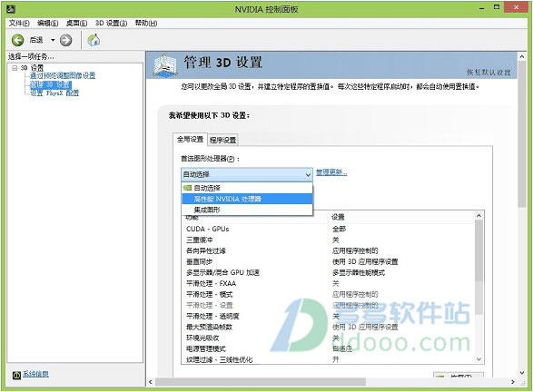Switch to the 程序设置 tab
The height and width of the screenshot is (392, 533).
pyautogui.click(x=223, y=140)
